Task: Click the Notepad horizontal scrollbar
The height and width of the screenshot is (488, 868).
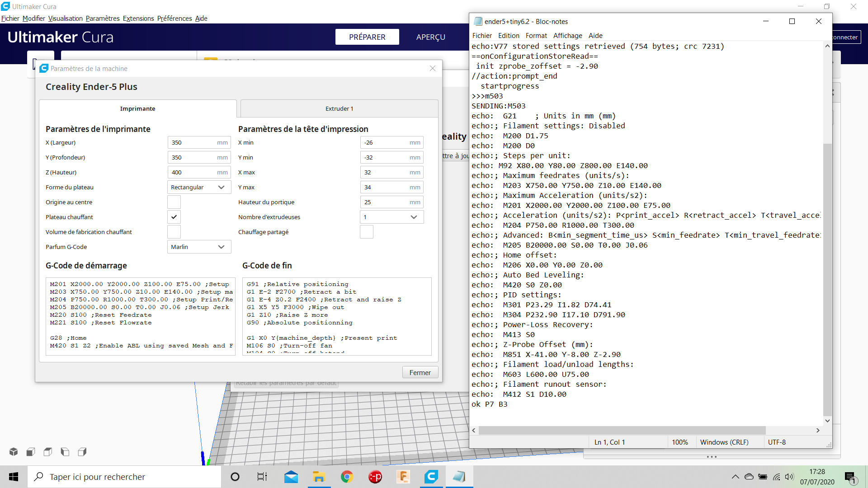Action: click(x=622, y=430)
